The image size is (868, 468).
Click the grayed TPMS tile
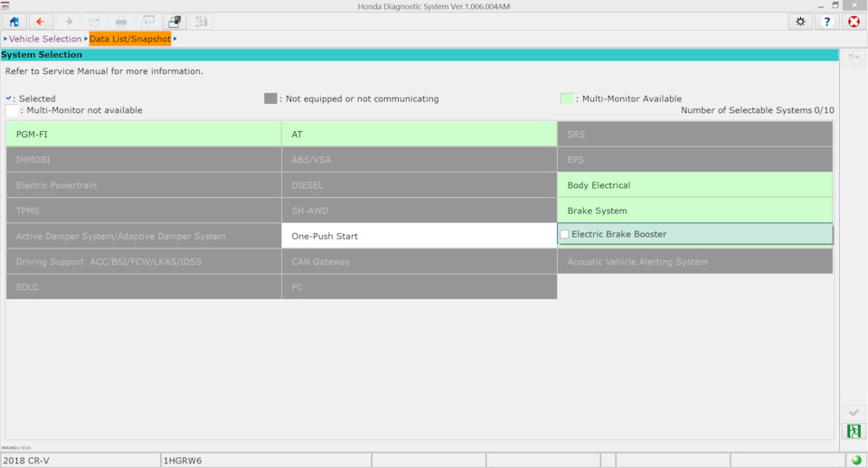tap(144, 211)
